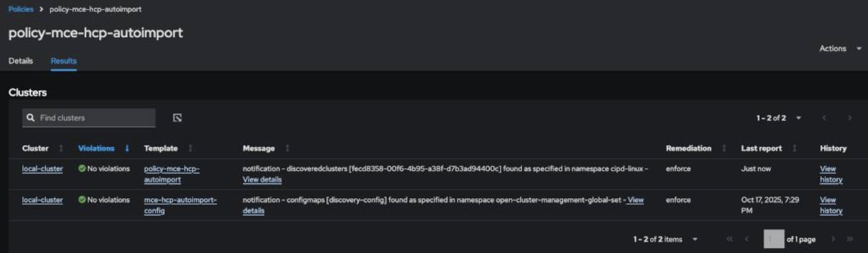Click the Violations column sort arrow
The height and width of the screenshot is (253, 868).
[x=127, y=148]
